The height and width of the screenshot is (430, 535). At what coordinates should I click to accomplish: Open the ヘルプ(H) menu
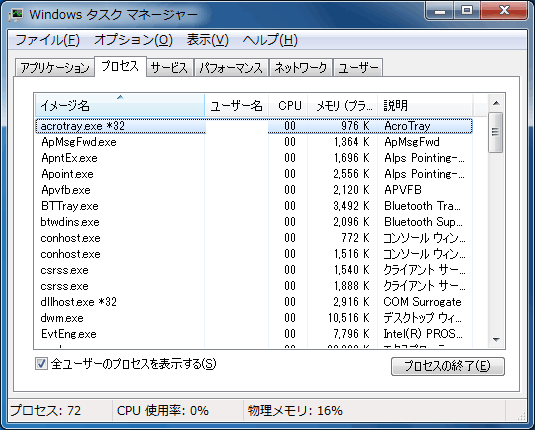coord(270,40)
